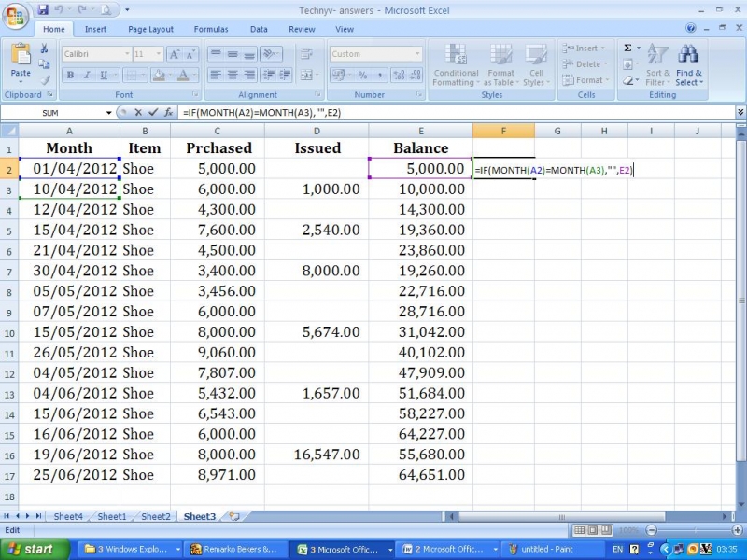This screenshot has height=560, width=747.
Task: Open the Formulas ribbon tab
Action: [210, 29]
